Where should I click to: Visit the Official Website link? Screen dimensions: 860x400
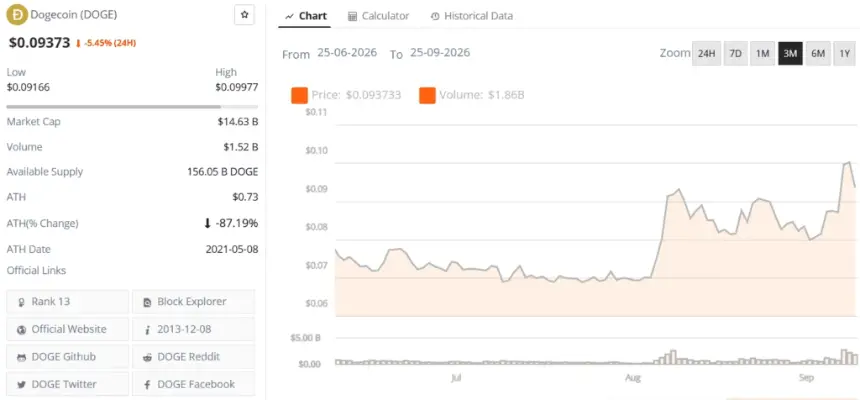coord(67,330)
